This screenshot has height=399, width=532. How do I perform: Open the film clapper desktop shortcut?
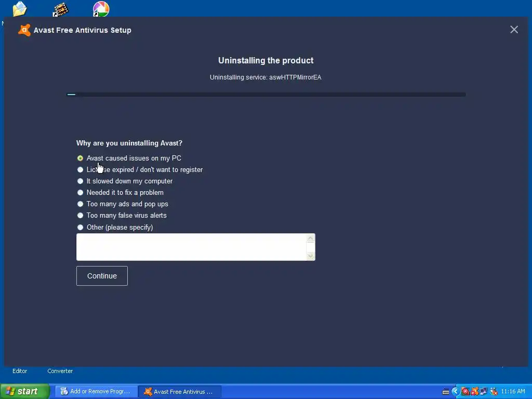point(60,9)
